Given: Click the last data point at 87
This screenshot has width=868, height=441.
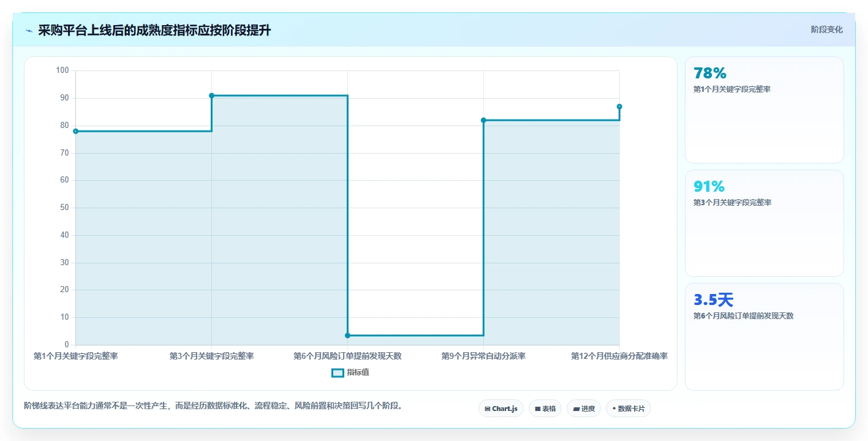Looking at the screenshot, I should pos(619,107).
